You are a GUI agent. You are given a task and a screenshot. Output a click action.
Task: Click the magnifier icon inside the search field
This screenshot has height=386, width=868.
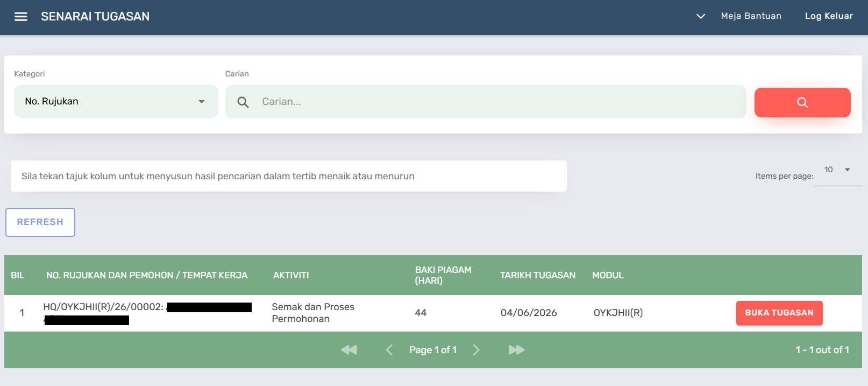point(243,102)
